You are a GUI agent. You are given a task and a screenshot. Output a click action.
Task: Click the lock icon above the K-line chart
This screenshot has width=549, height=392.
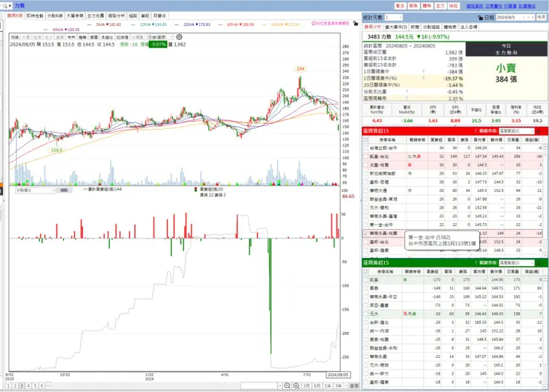pos(355,23)
